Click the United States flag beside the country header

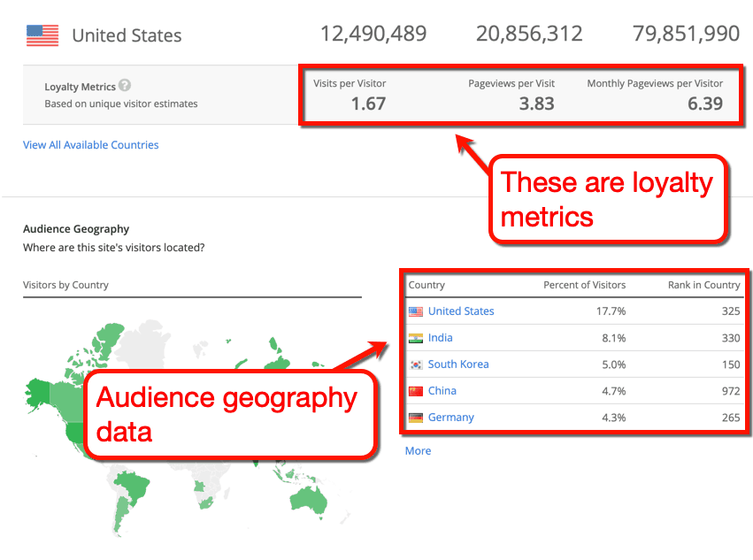pyautogui.click(x=42, y=35)
